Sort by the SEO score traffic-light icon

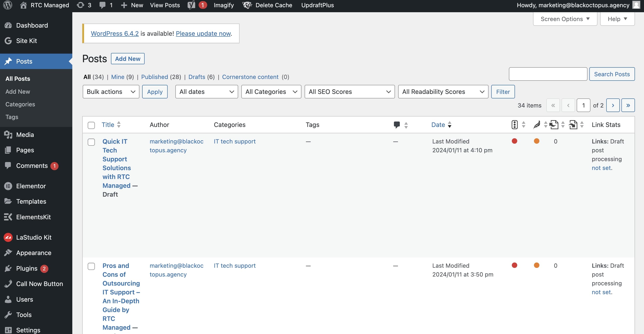click(515, 125)
